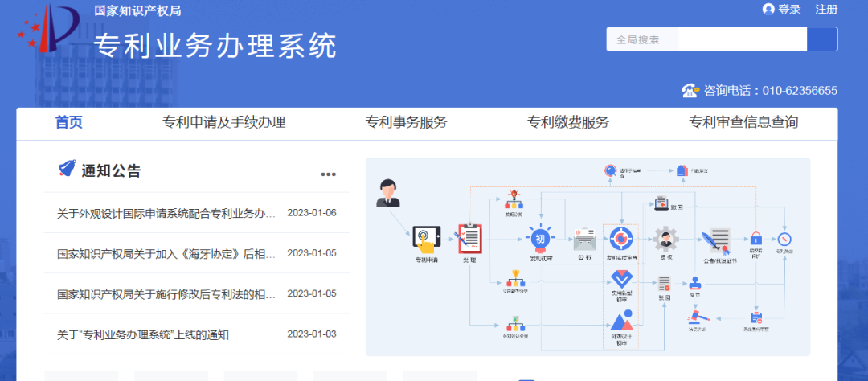Image resolution: width=868 pixels, height=381 pixels.
Task: Click the telephone icon beside 咨询电话
Action: click(x=691, y=90)
